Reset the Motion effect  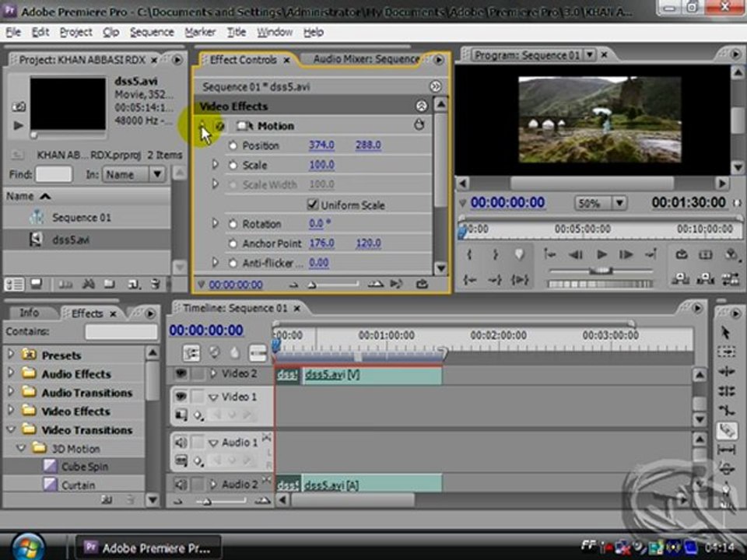click(x=419, y=125)
